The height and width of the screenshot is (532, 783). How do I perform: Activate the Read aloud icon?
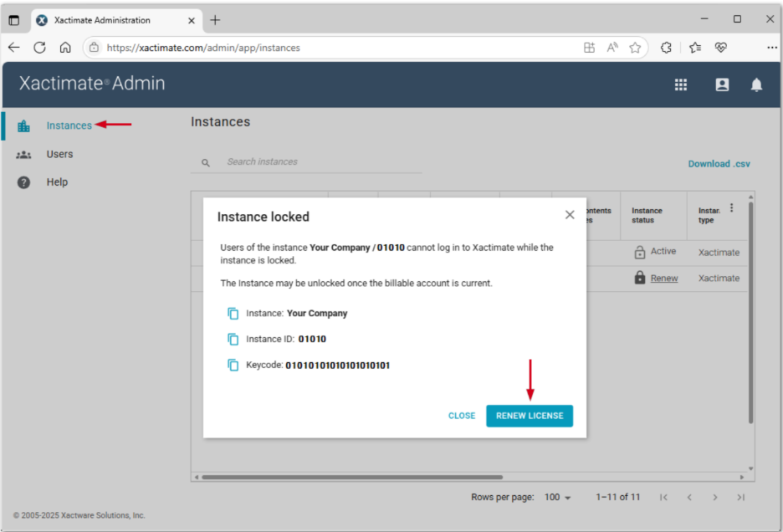coord(612,48)
